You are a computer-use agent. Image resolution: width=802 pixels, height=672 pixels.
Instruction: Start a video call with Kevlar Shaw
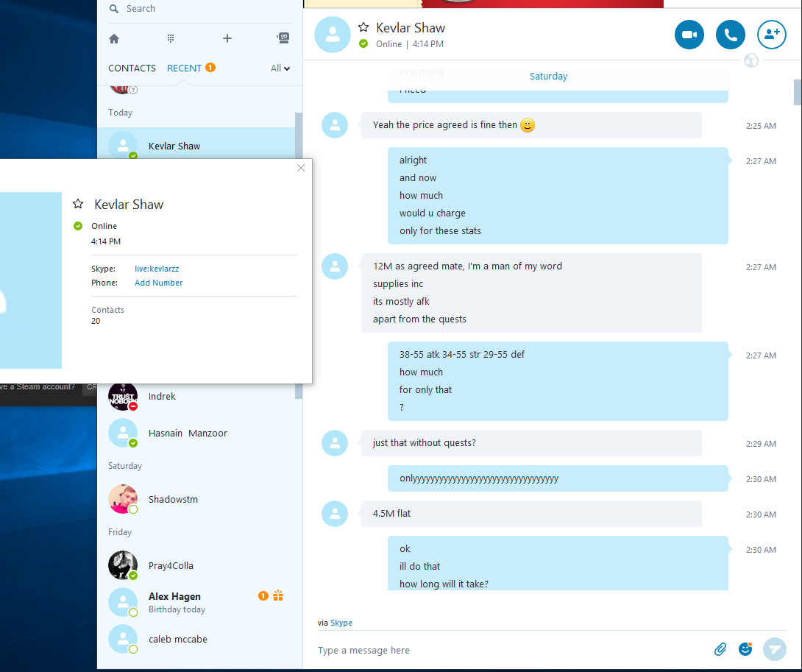click(689, 35)
